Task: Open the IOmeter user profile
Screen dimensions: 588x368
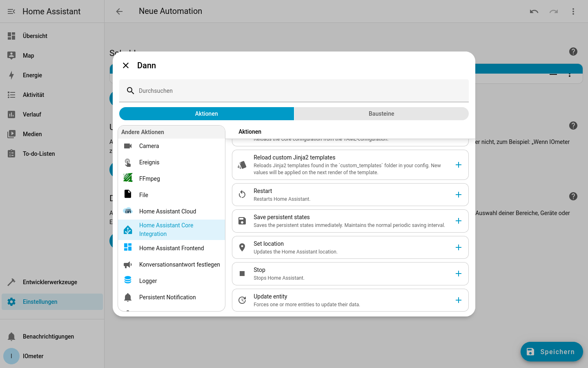Action: (x=52, y=356)
